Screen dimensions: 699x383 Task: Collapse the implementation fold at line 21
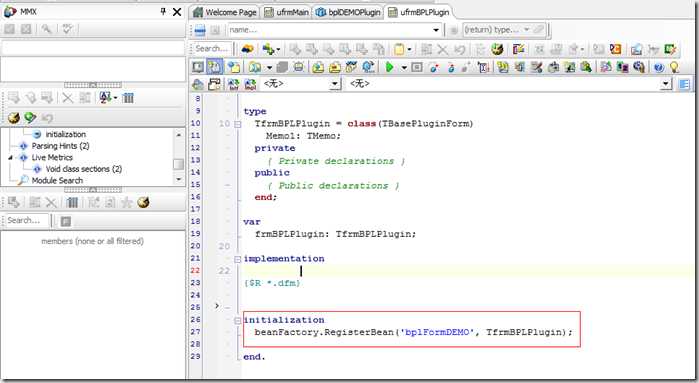[238, 259]
